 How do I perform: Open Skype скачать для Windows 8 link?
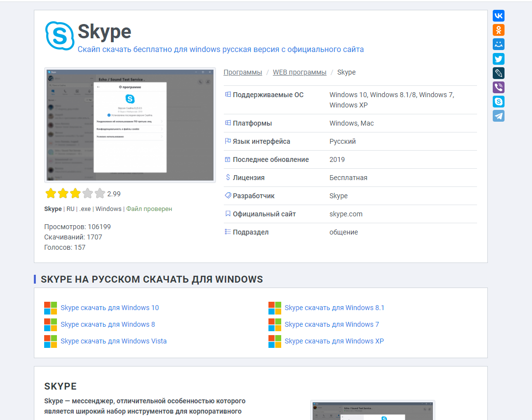pyautogui.click(x=107, y=324)
